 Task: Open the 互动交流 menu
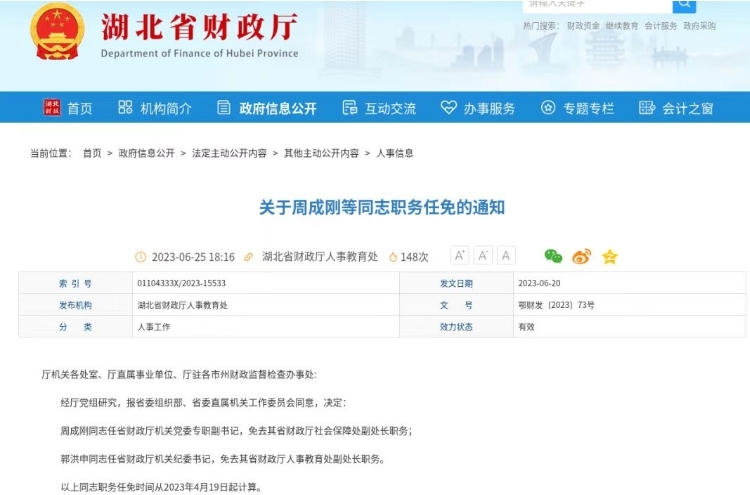[390, 108]
